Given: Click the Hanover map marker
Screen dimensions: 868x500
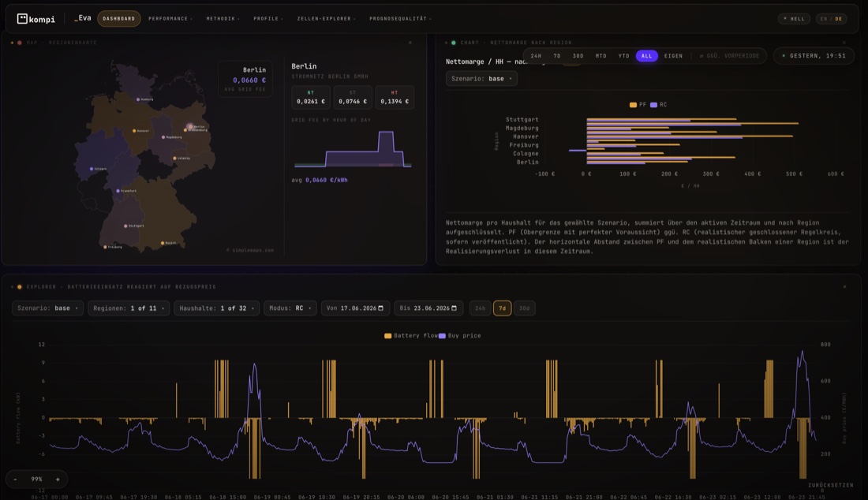Looking at the screenshot, I should 134,131.
